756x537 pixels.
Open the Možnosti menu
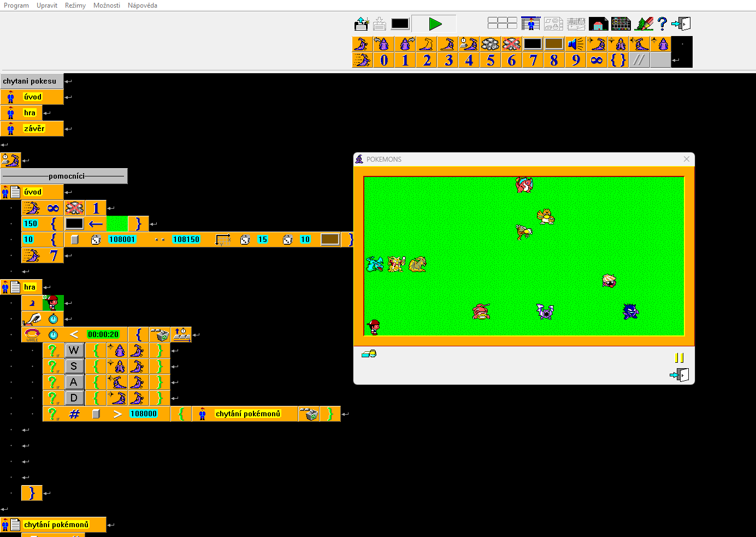pos(107,5)
